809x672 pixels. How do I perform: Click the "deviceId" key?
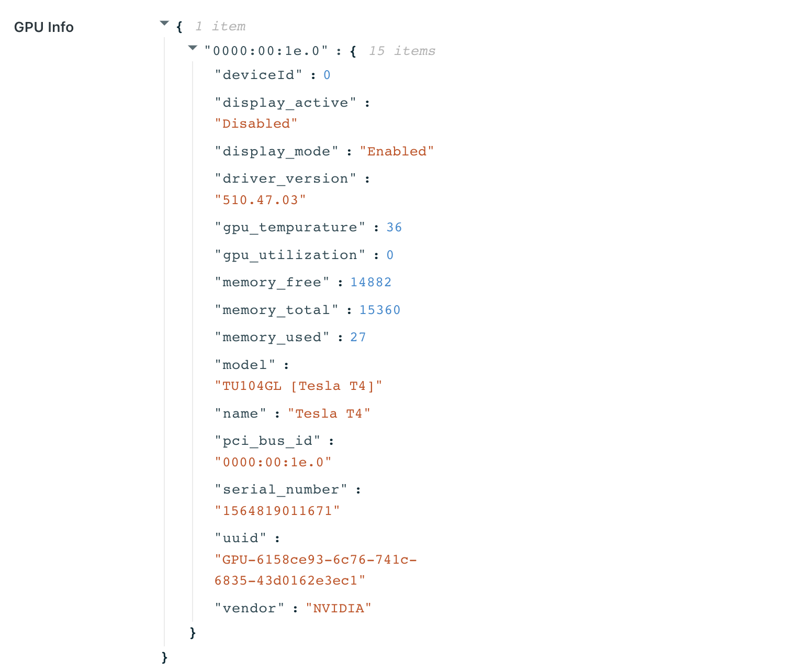[259, 75]
